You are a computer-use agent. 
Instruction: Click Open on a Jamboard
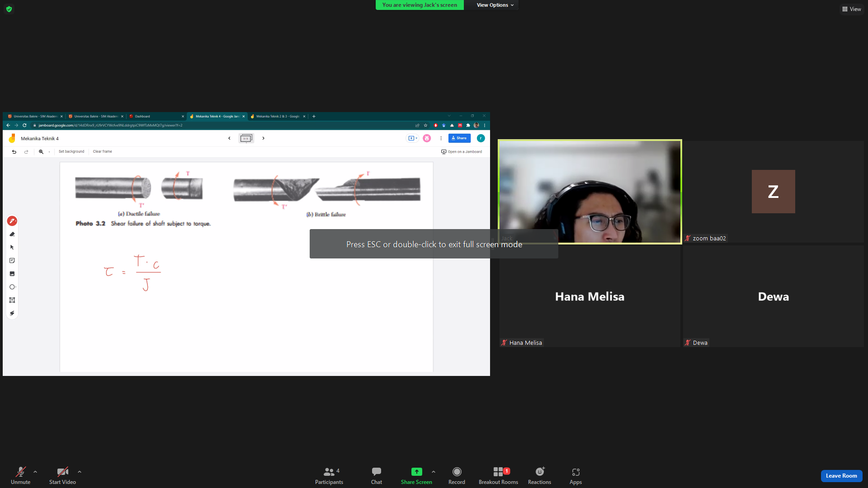pyautogui.click(x=462, y=152)
